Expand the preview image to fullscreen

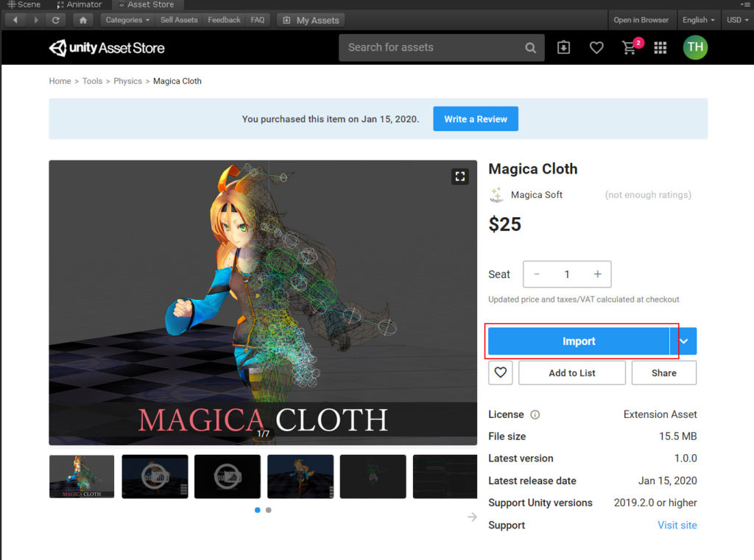(x=459, y=176)
